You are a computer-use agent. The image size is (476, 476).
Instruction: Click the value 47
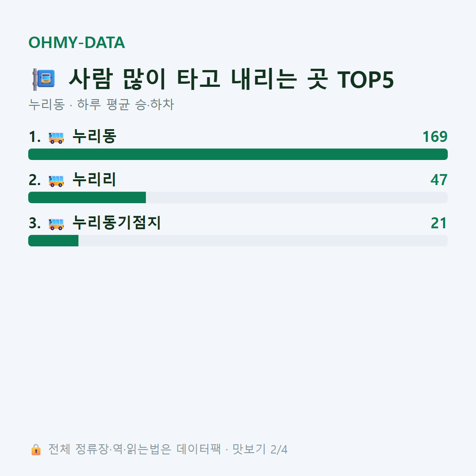[439, 180]
